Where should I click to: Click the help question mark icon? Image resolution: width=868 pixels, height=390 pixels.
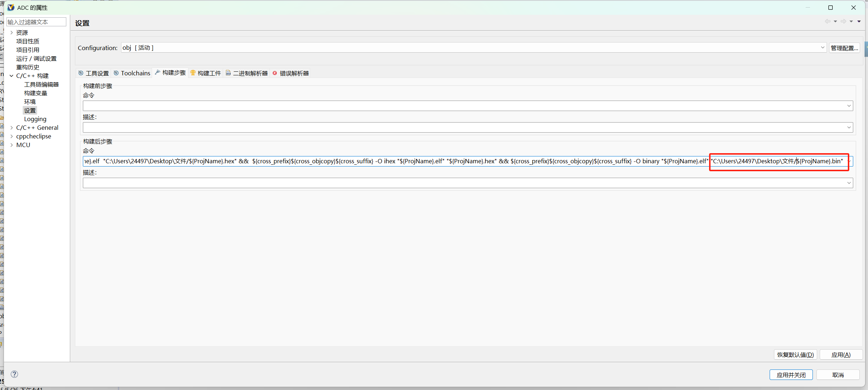pyautogui.click(x=14, y=374)
